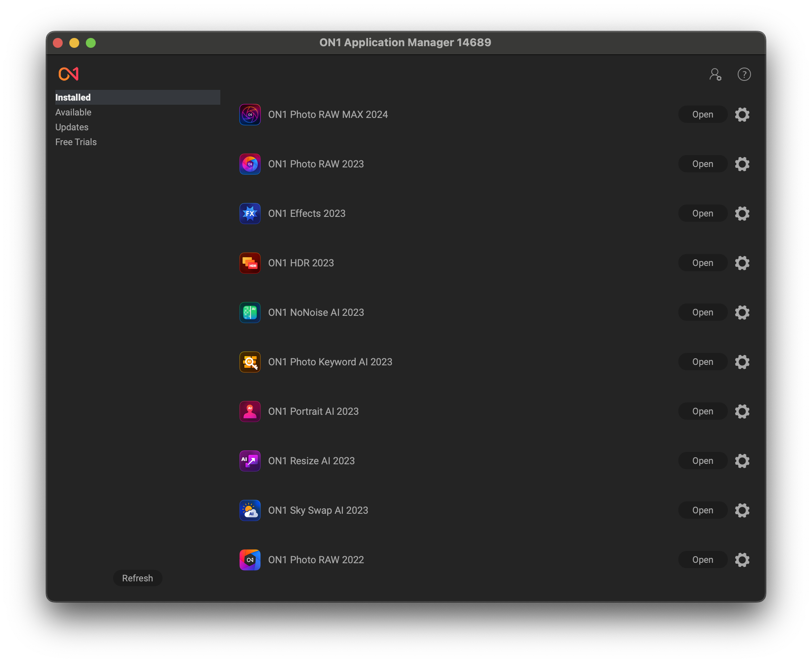The width and height of the screenshot is (812, 663).
Task: Open gear settings for NoNoise AI 2023
Action: (x=742, y=313)
